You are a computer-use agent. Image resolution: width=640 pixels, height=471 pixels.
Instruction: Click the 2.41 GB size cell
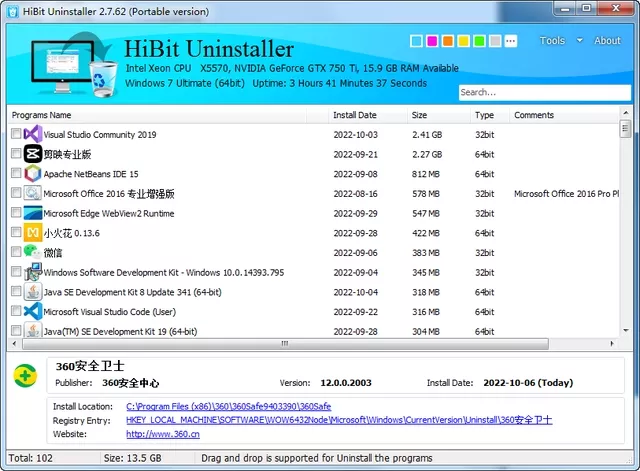point(427,135)
